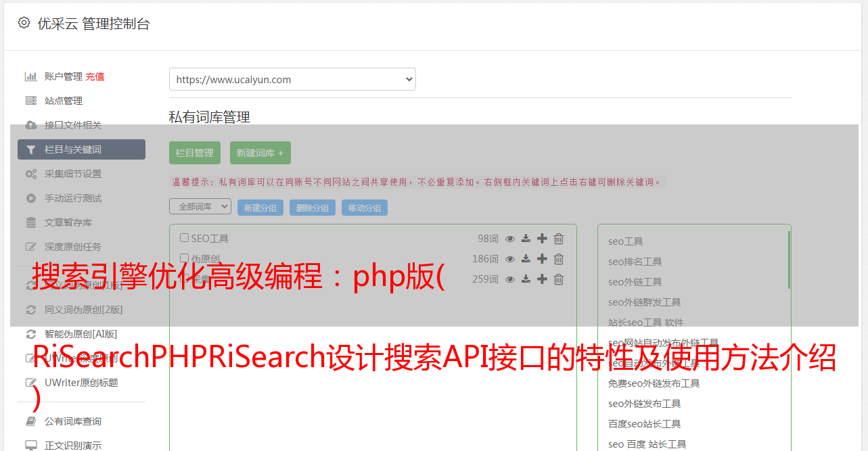Open 同义词伪原创[2版] in the sidebar
This screenshot has width=868, height=451.
pos(84,310)
